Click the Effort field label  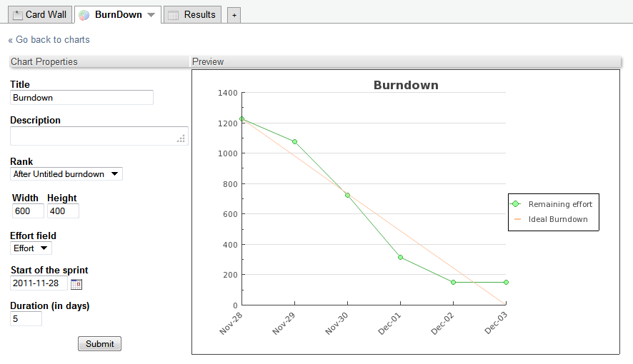(x=33, y=236)
